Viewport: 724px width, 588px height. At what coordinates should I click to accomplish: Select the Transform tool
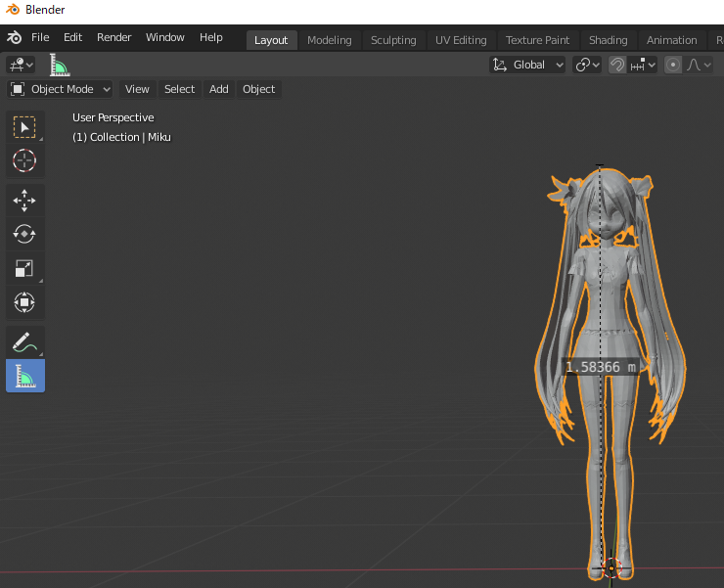coord(24,301)
